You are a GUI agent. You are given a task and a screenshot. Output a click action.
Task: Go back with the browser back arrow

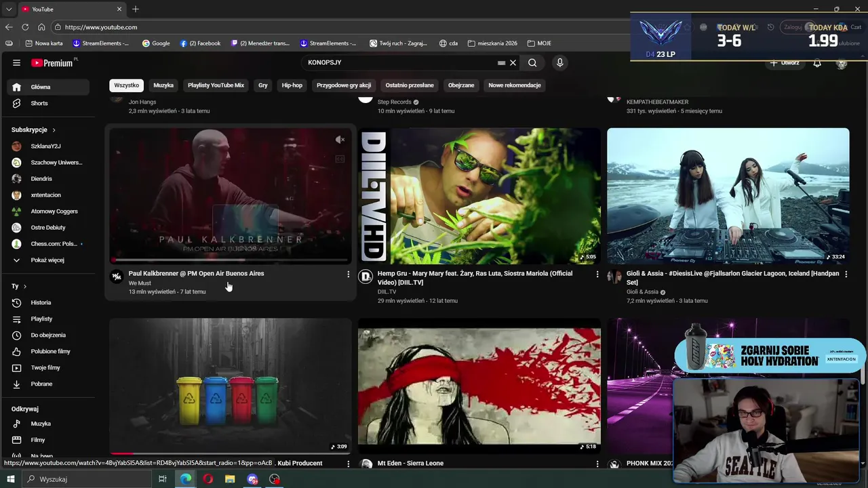click(x=8, y=27)
